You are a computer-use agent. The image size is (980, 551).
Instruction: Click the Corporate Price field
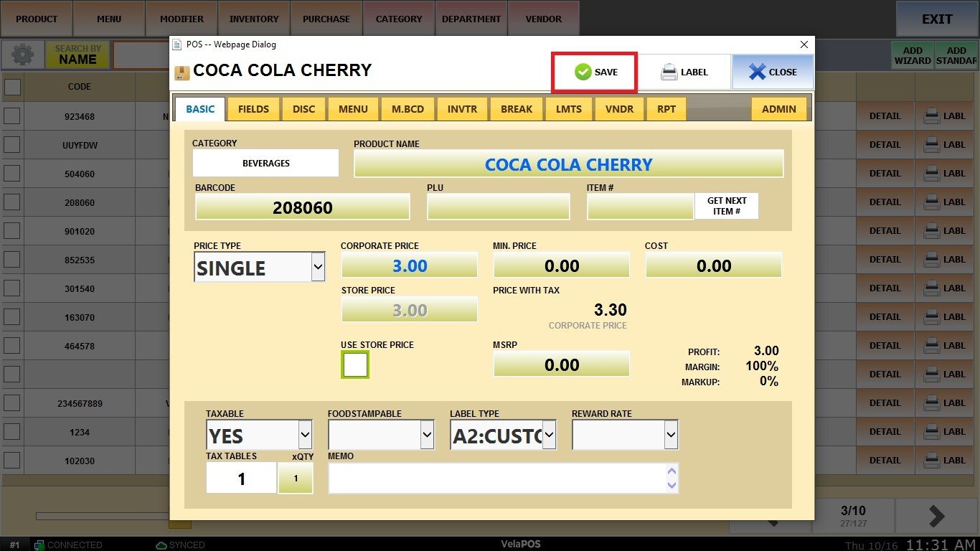tap(409, 265)
